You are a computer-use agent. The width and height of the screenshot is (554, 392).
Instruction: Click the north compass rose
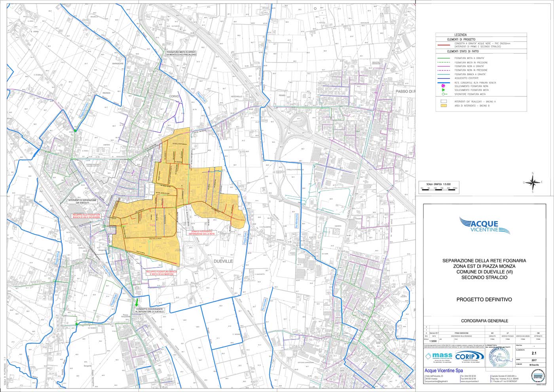[x=533, y=182]
